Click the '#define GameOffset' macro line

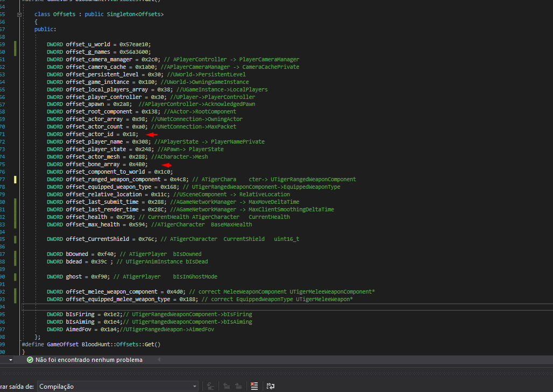coord(91,344)
